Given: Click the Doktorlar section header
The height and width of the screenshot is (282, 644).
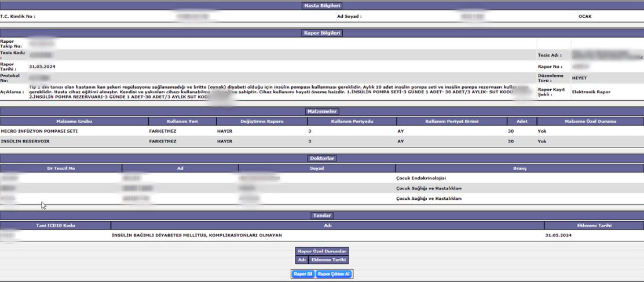Looking at the screenshot, I should tap(322, 158).
